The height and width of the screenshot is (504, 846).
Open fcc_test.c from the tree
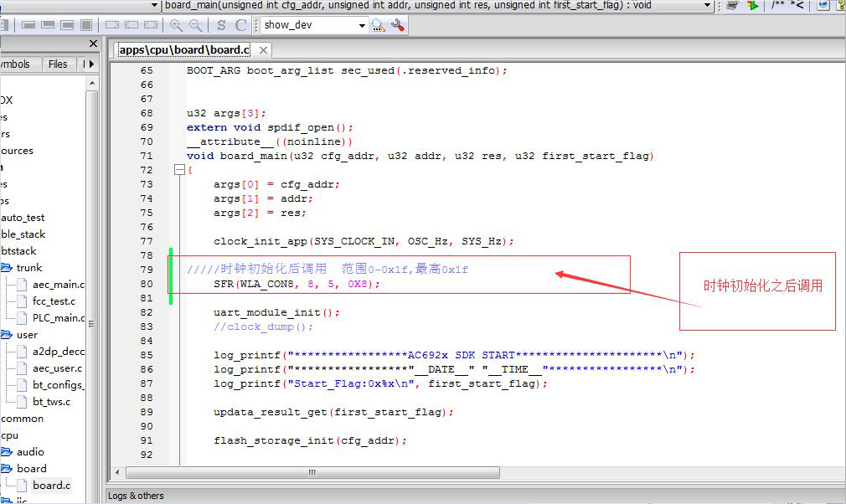pos(54,301)
